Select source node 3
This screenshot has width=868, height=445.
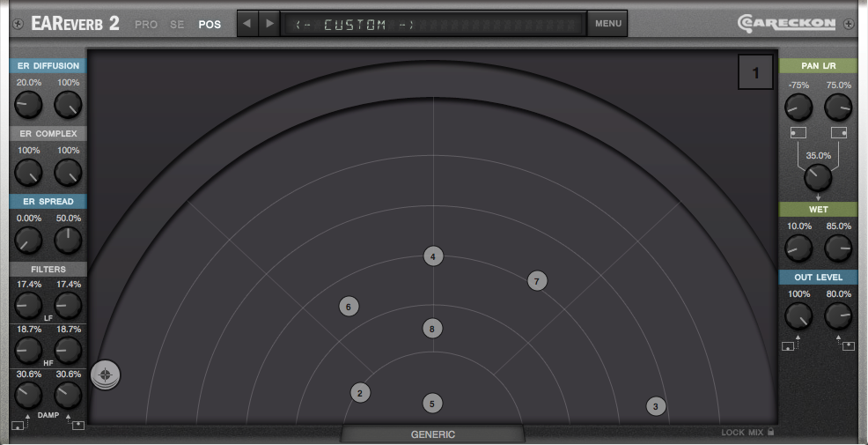[x=656, y=406]
